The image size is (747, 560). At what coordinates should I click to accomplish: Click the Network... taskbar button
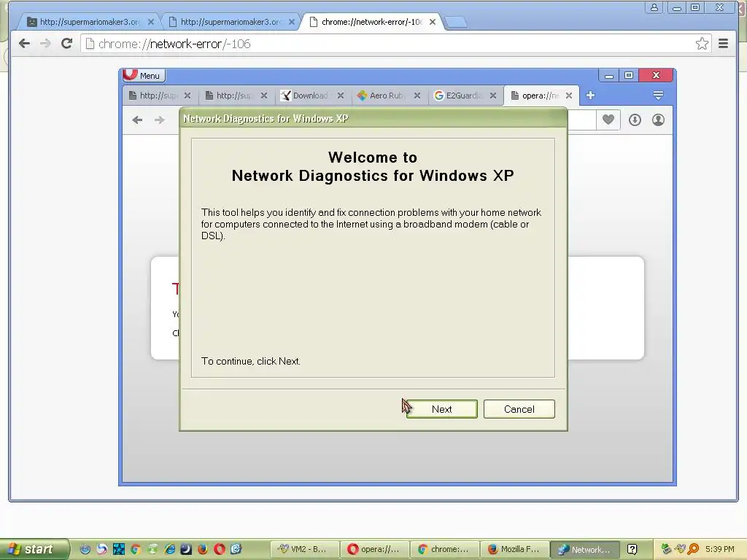click(584, 550)
